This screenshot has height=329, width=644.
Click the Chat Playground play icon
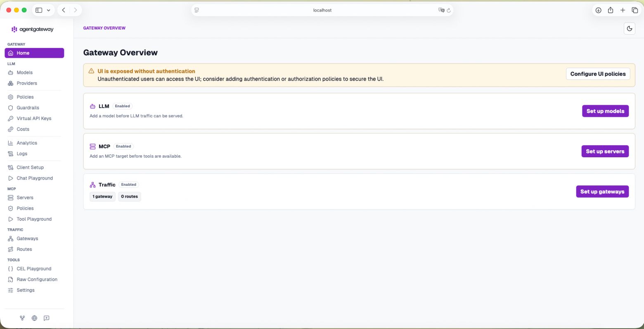pos(11,178)
